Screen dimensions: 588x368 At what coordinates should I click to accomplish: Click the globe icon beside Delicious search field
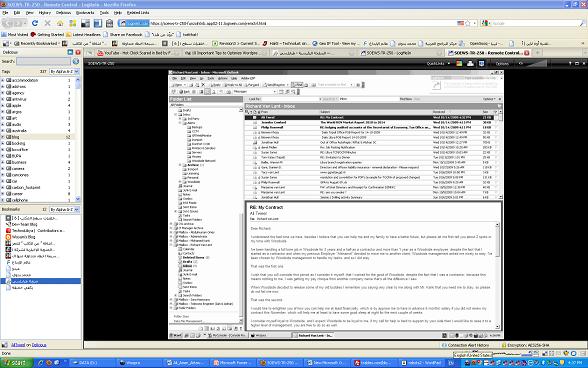tap(76, 61)
